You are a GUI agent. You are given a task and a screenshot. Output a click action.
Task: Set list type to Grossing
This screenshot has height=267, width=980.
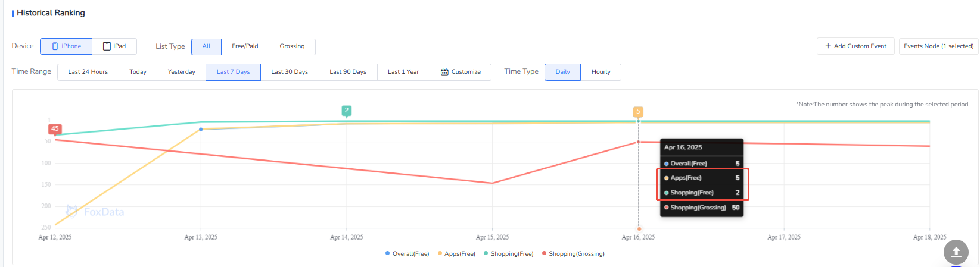point(292,46)
